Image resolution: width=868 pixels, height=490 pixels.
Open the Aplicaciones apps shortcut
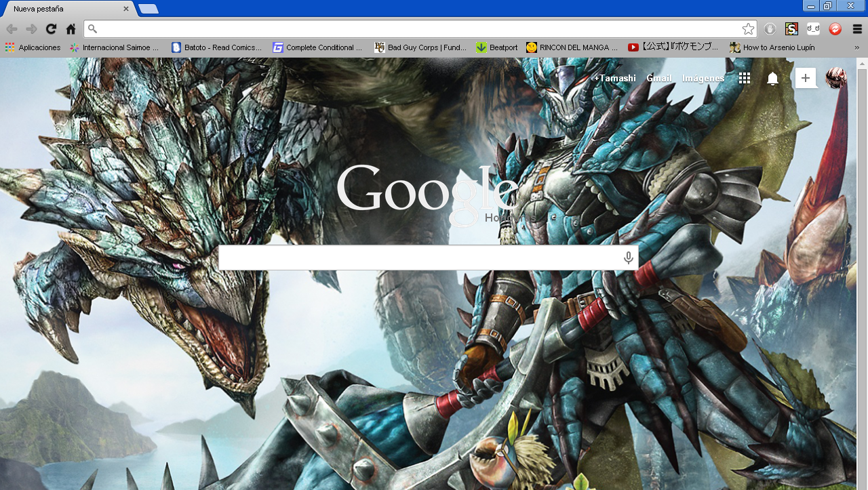[33, 47]
